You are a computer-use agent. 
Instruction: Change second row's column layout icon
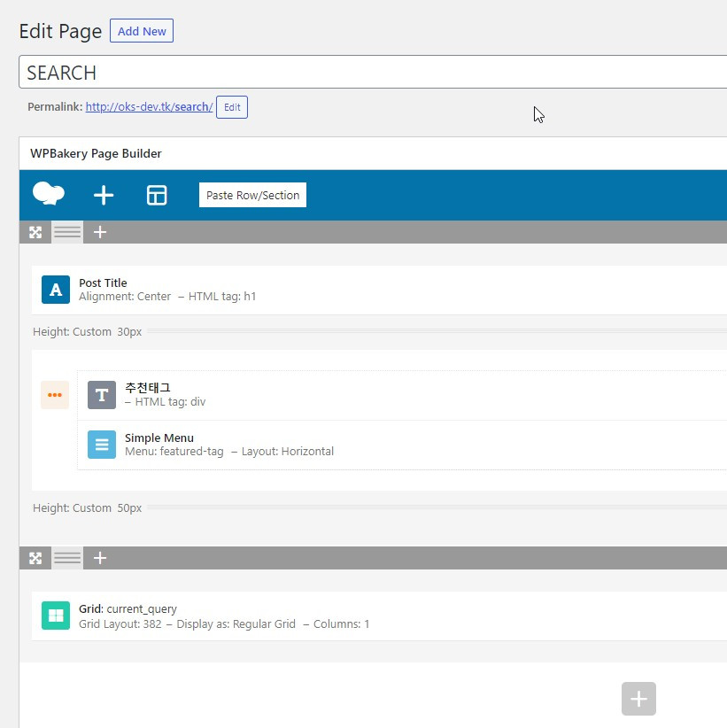pos(67,558)
